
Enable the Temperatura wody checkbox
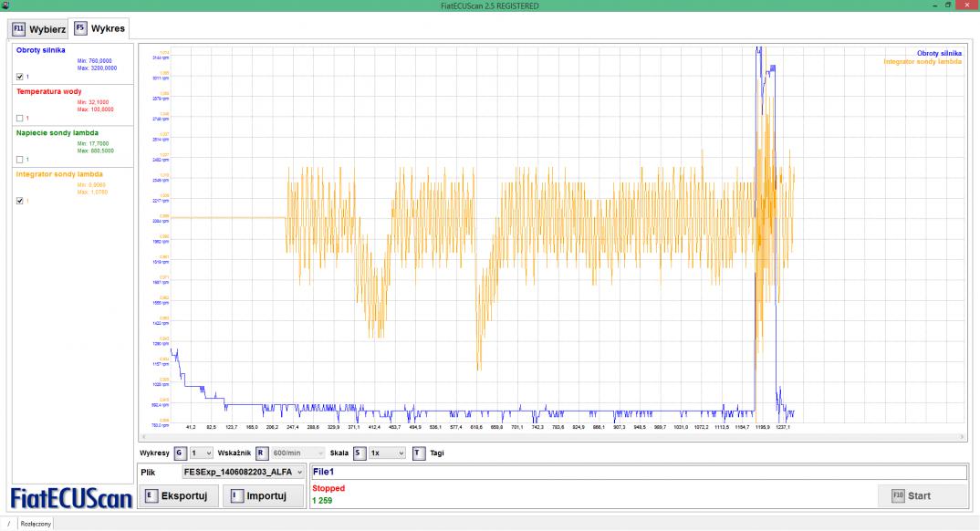pyautogui.click(x=20, y=118)
